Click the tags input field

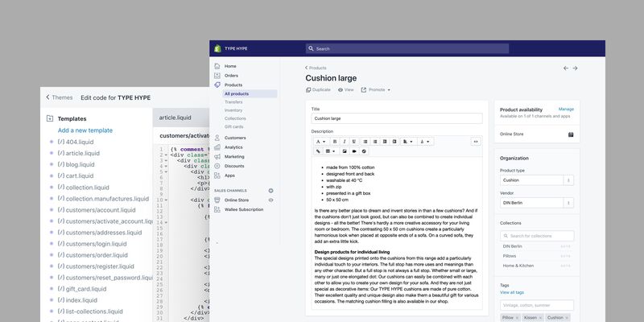pos(537,305)
